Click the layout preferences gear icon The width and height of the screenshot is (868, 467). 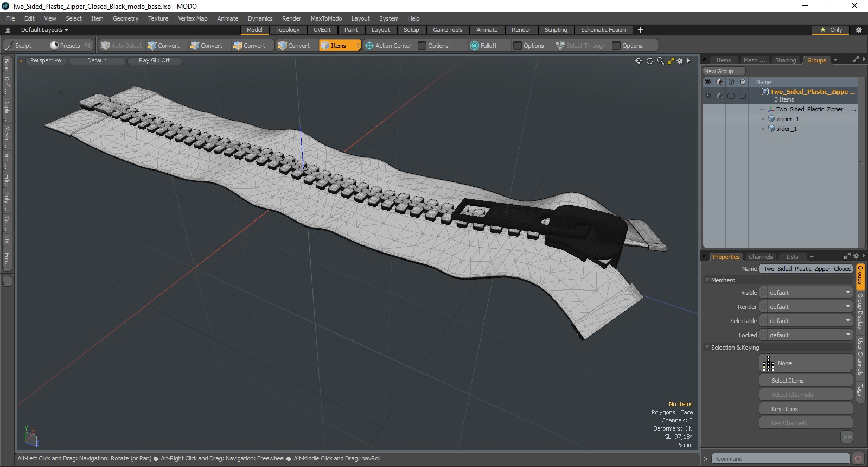(x=858, y=30)
